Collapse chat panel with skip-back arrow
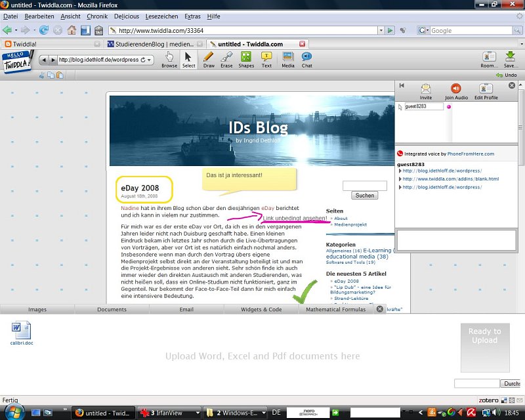Viewport: 525px width, 420px height. click(x=402, y=86)
